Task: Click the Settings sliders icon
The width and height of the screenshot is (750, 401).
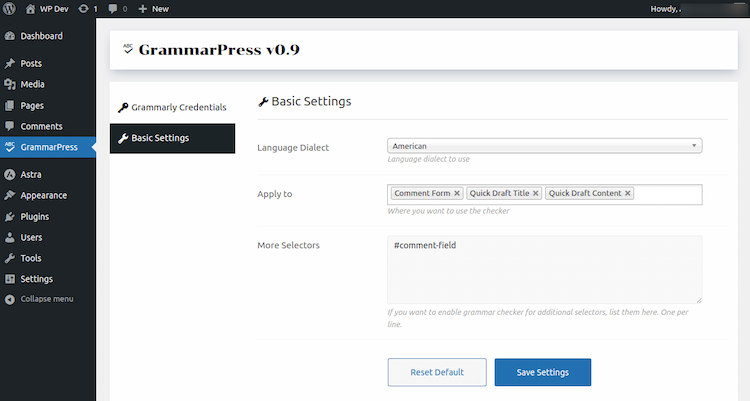Action: (x=10, y=278)
